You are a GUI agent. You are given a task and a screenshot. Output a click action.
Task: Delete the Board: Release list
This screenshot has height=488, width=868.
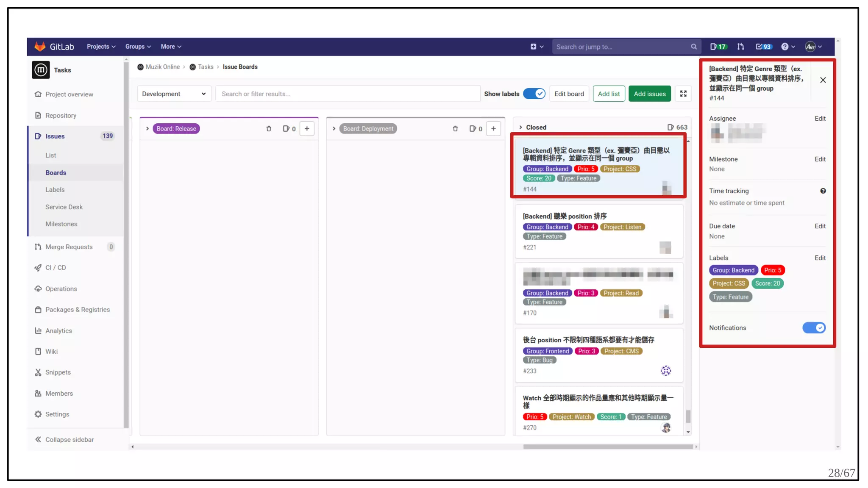[x=269, y=129]
